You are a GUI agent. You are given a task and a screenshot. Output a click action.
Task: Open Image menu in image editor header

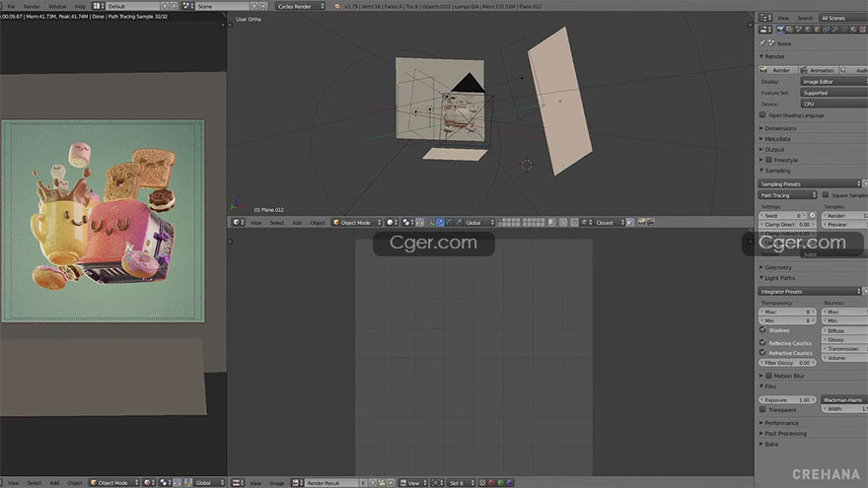tap(277, 483)
